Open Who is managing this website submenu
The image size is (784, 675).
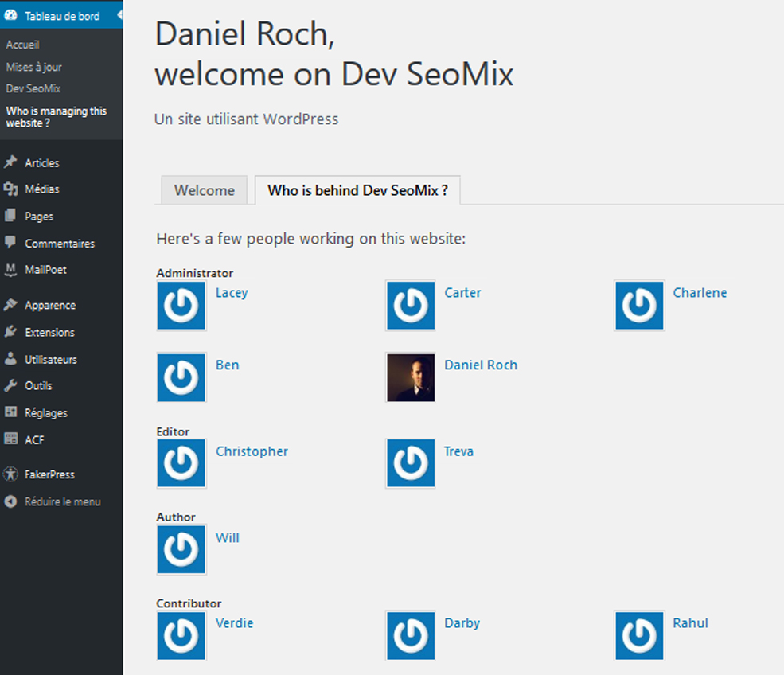coord(56,117)
